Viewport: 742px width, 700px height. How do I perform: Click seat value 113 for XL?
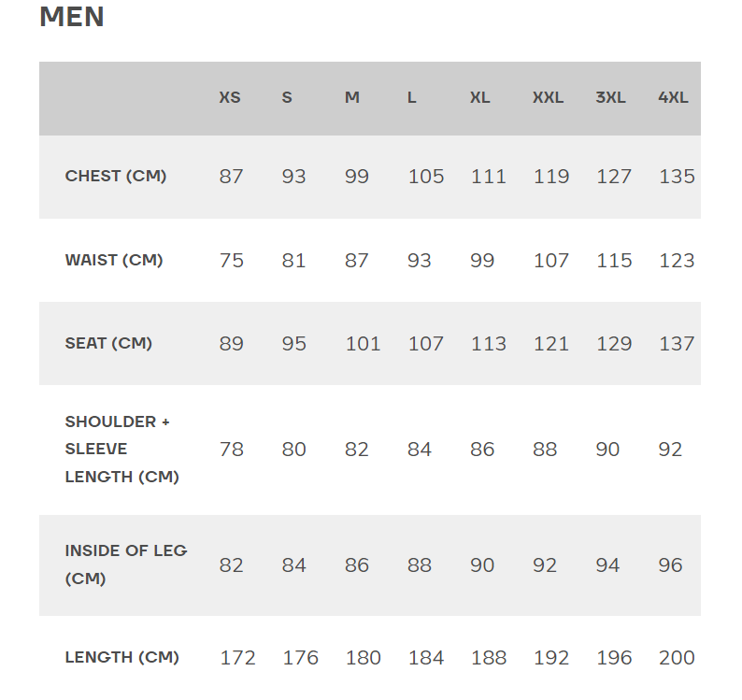(489, 344)
